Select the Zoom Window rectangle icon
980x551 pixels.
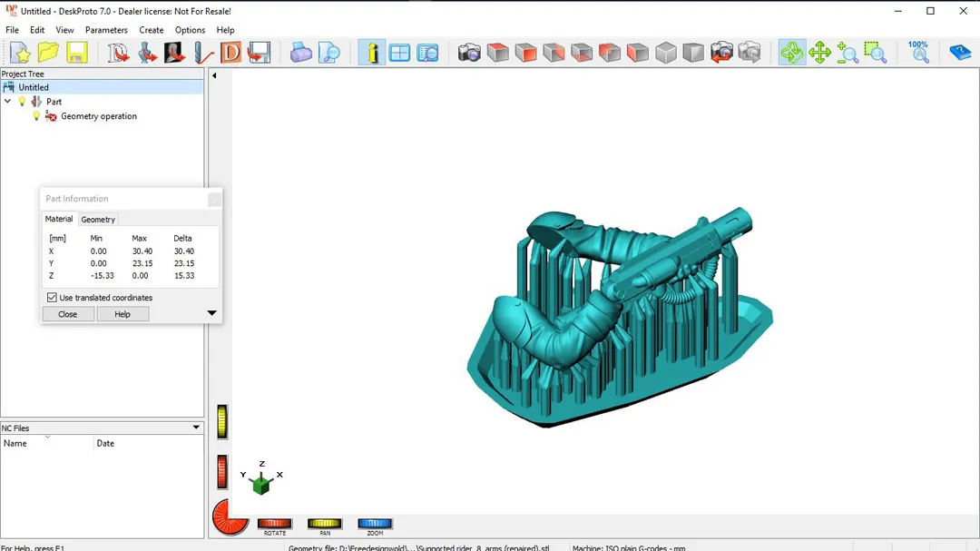pyautogui.click(x=876, y=53)
